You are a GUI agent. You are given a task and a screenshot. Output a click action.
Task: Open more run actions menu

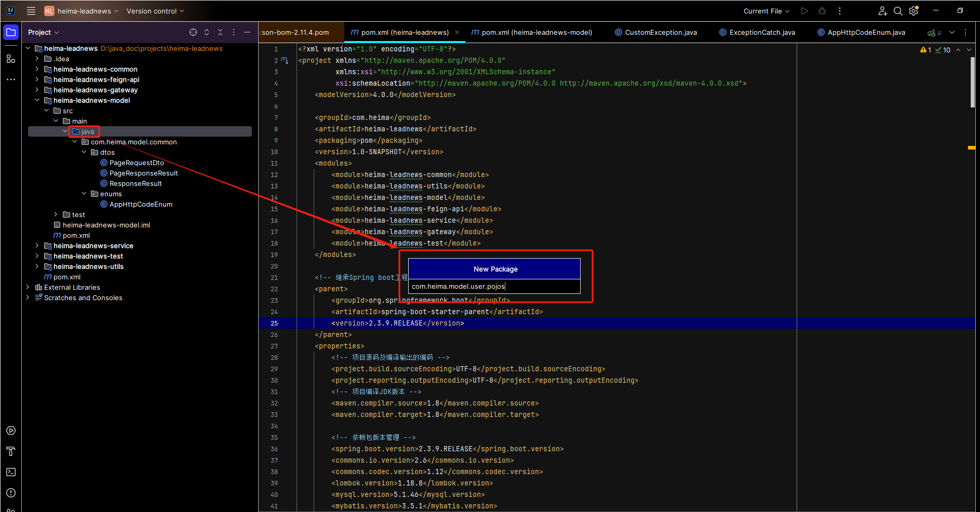tap(840, 11)
